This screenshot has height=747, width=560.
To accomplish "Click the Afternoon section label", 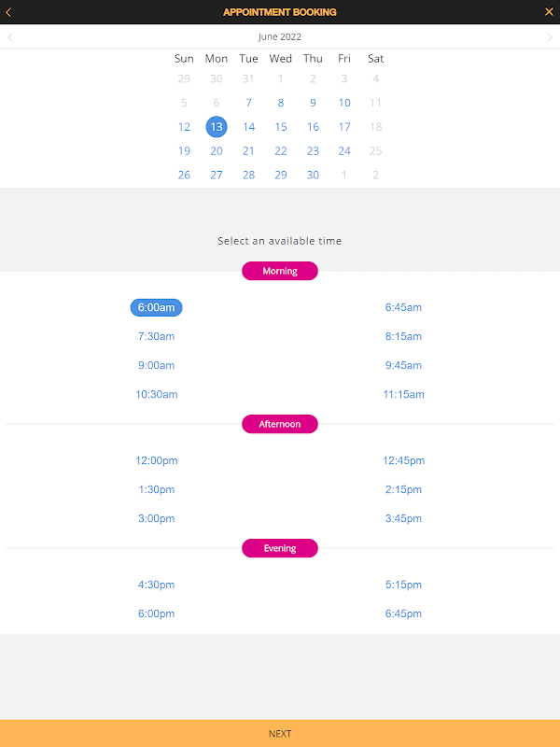I will point(280,424).
